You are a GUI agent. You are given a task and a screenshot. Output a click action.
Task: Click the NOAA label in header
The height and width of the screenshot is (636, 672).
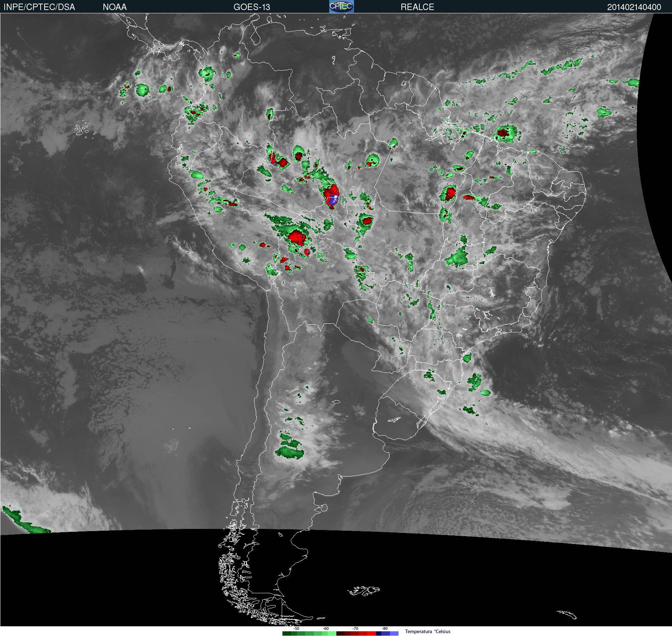tap(115, 7)
